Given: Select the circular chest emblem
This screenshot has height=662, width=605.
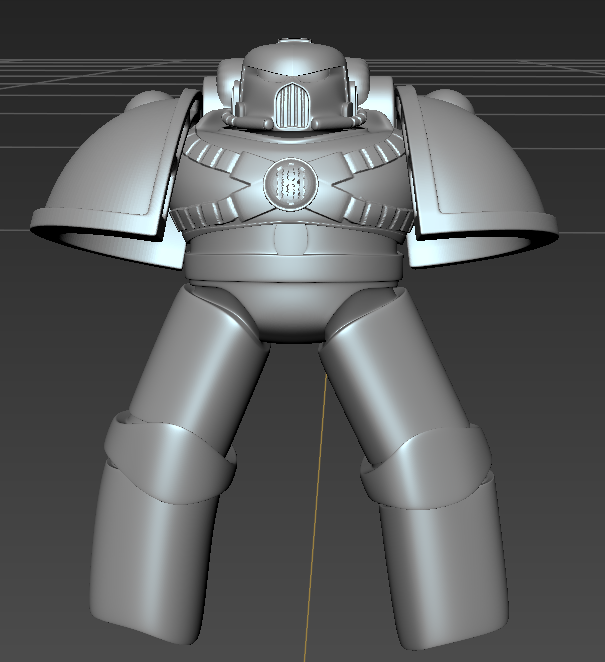Looking at the screenshot, I should tap(290, 184).
